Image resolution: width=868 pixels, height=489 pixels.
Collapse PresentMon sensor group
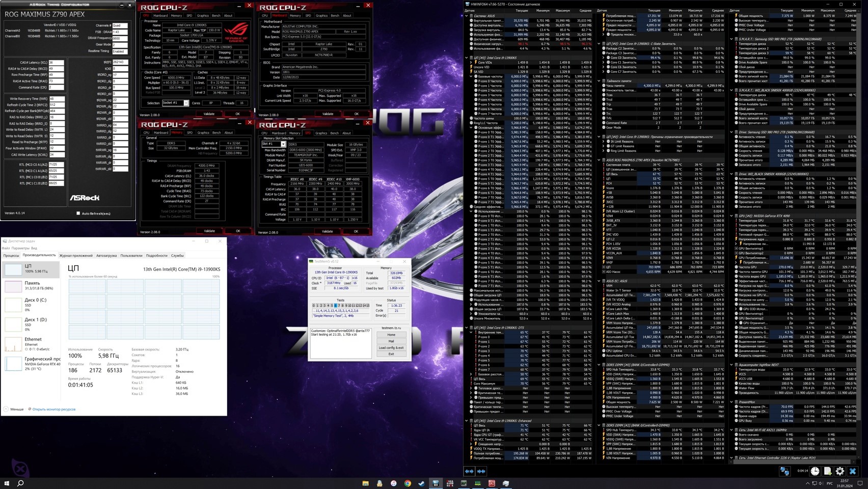(x=731, y=402)
